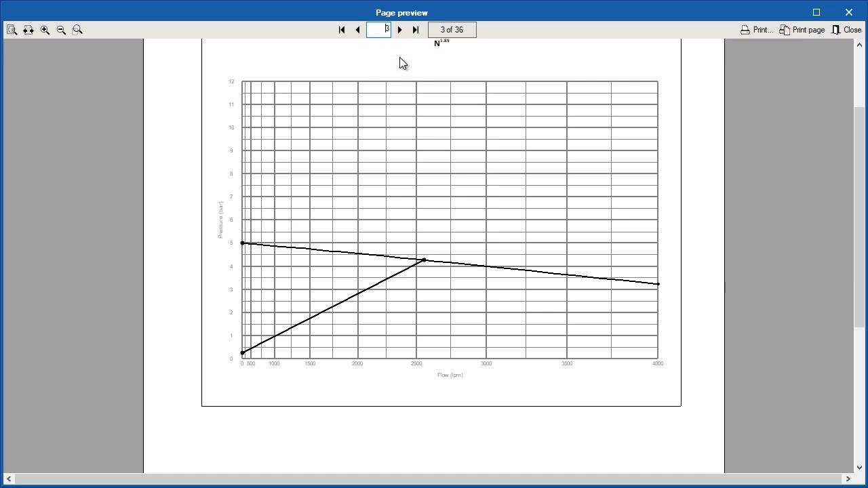Open the Print... dialog
Viewport: 868px width, 488px height.
[756, 30]
